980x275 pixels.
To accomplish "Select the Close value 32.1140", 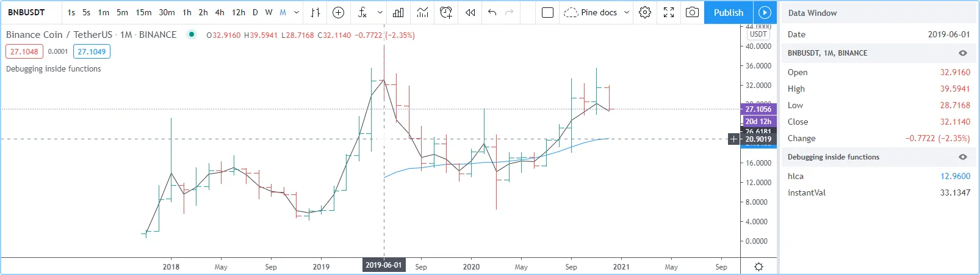I will pyautogui.click(x=954, y=122).
